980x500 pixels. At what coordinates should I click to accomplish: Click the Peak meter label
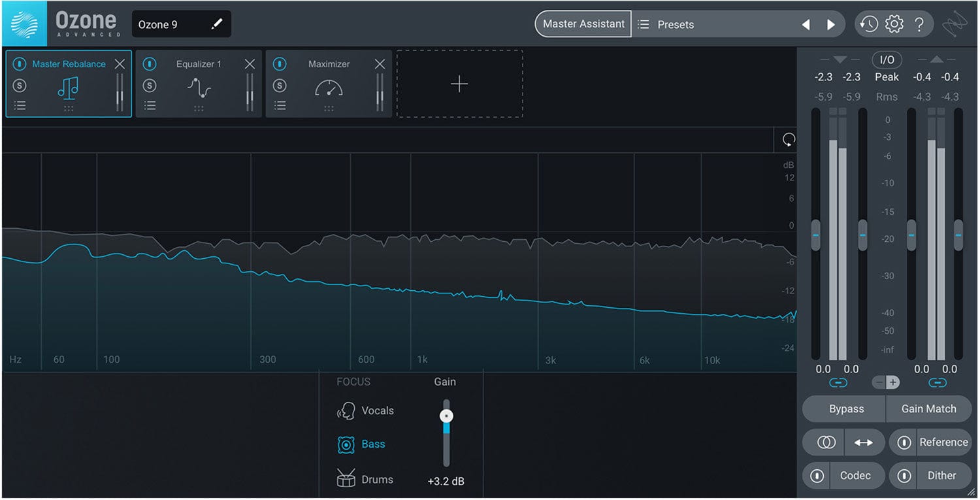coord(887,77)
